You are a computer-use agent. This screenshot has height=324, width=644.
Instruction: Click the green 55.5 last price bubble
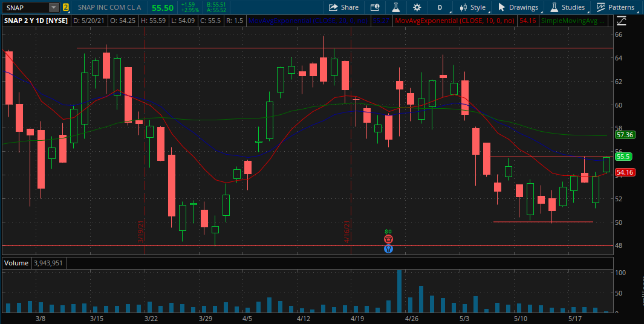pyautogui.click(x=623, y=157)
